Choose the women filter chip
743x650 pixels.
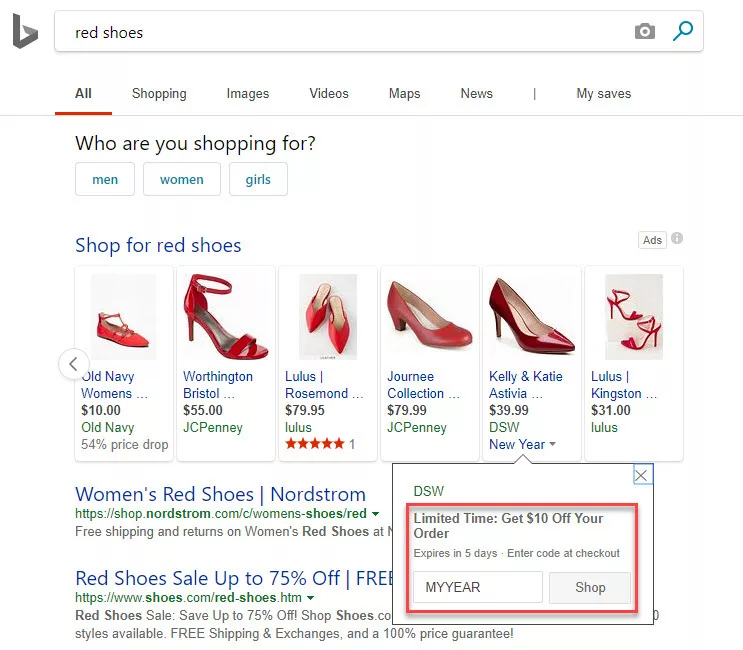181,179
